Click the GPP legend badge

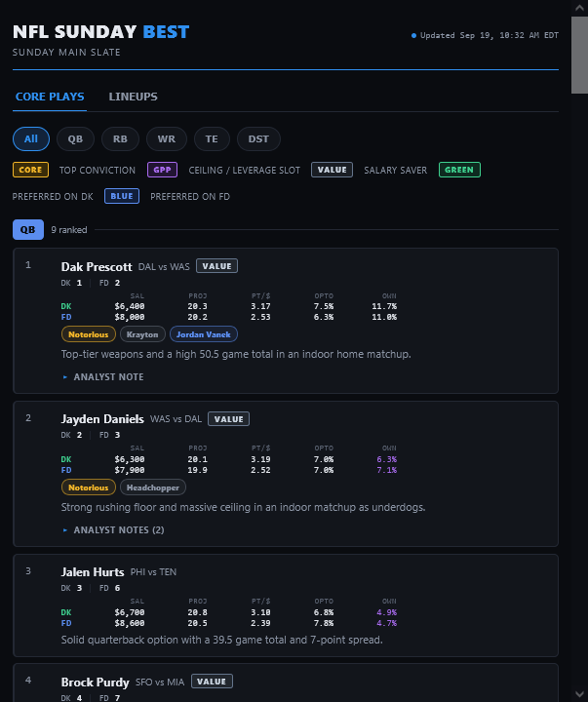click(x=162, y=170)
